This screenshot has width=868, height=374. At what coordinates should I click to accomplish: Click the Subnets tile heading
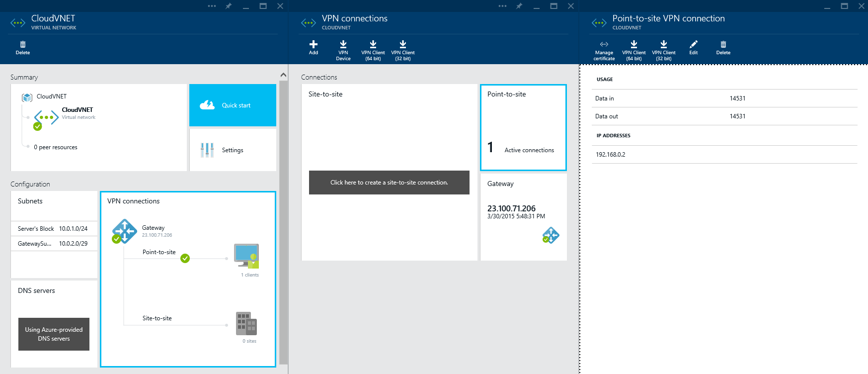click(30, 201)
